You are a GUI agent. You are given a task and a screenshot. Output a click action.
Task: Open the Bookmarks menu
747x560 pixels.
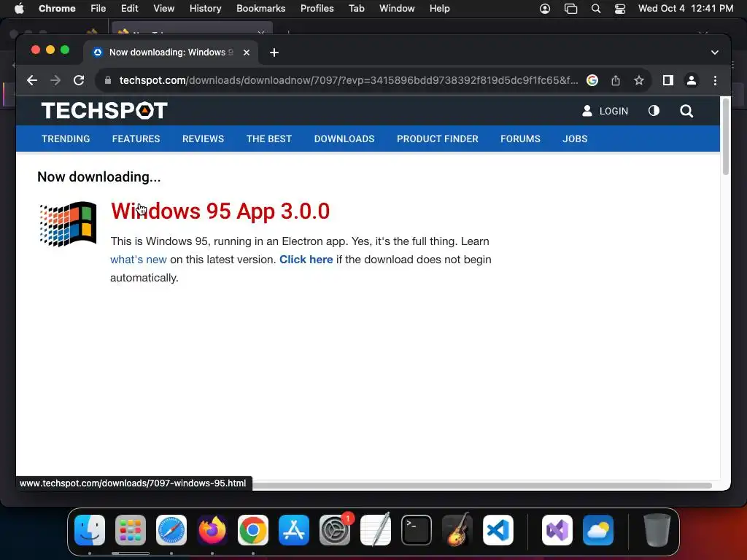tap(260, 8)
